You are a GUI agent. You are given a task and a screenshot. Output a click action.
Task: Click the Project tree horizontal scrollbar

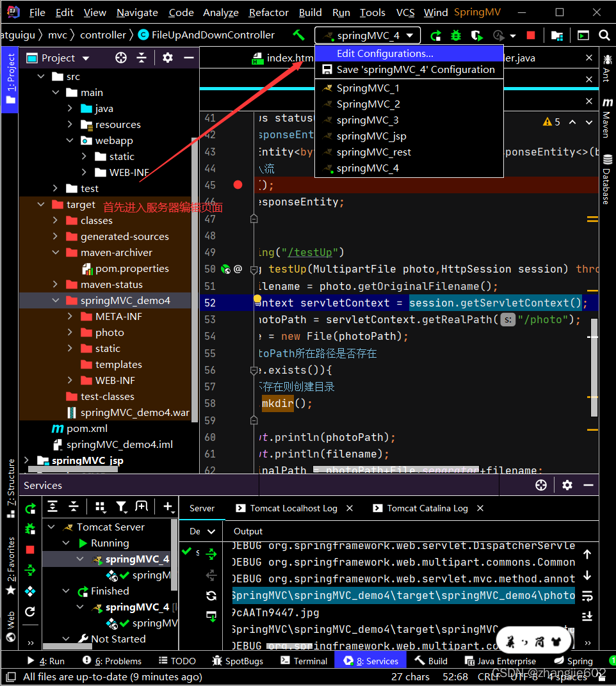72,470
